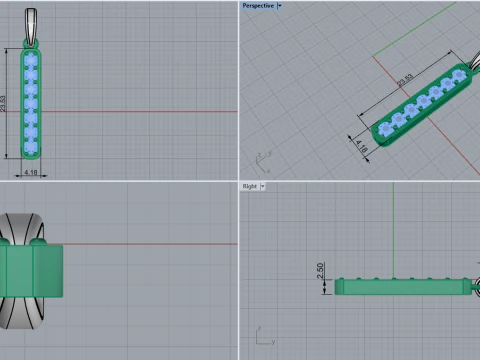
Task: Select the green pendant body in Front view
Action: (32, 271)
